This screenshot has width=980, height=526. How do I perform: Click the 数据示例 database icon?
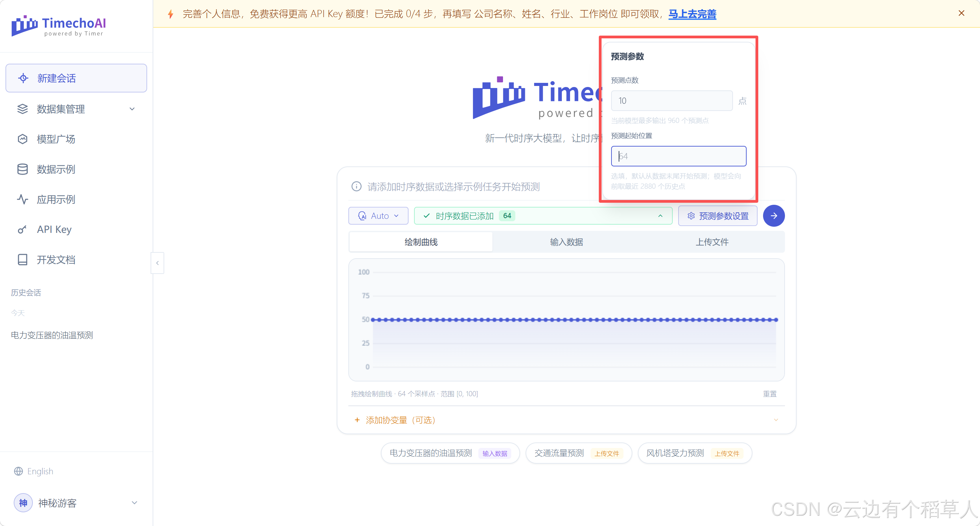click(23, 170)
